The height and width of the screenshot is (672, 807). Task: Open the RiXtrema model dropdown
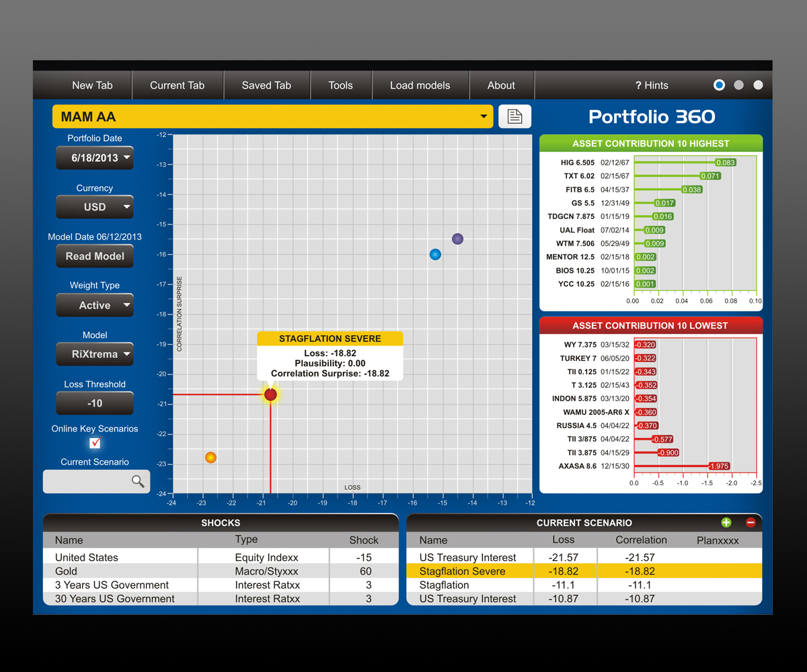pyautogui.click(x=94, y=354)
